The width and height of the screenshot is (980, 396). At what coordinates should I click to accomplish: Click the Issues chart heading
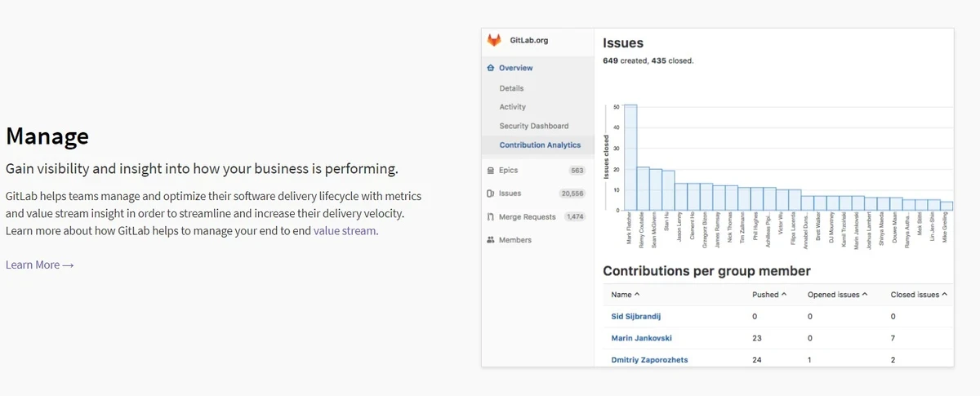(623, 43)
